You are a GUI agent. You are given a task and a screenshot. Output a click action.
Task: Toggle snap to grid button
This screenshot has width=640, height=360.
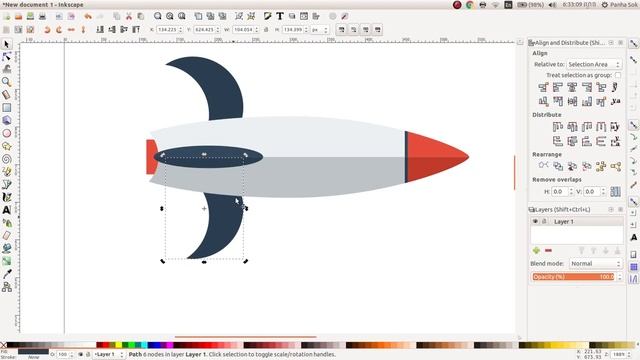(x=633, y=267)
